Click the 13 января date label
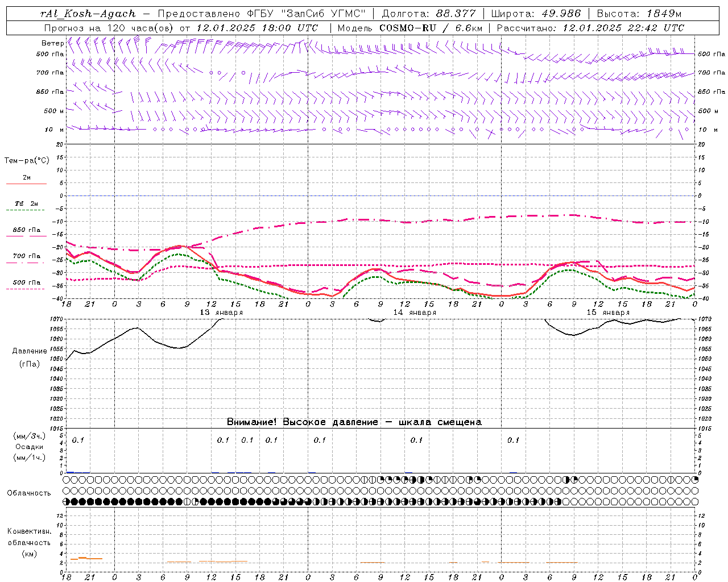 (x=221, y=313)
